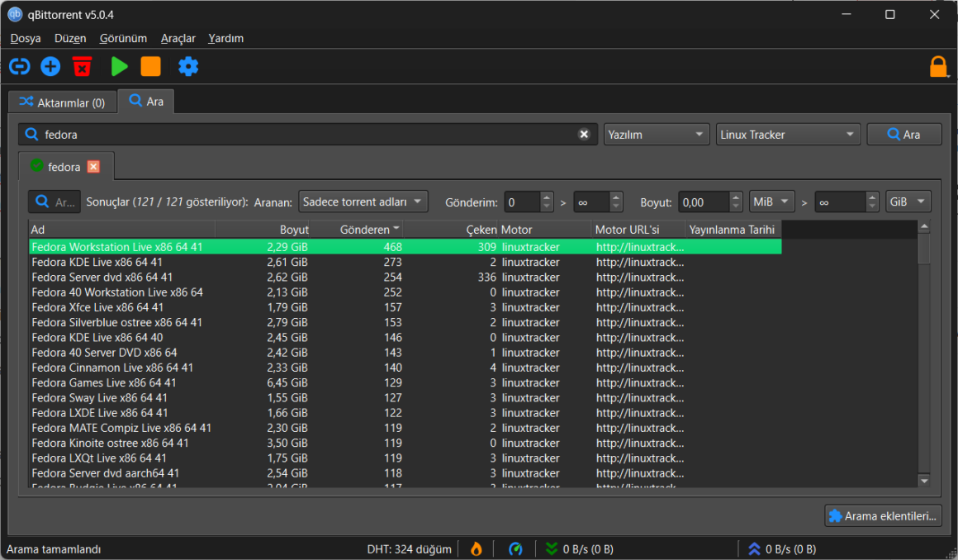The image size is (958, 560).
Task: Open the MiB size unit dropdown
Action: (x=771, y=202)
